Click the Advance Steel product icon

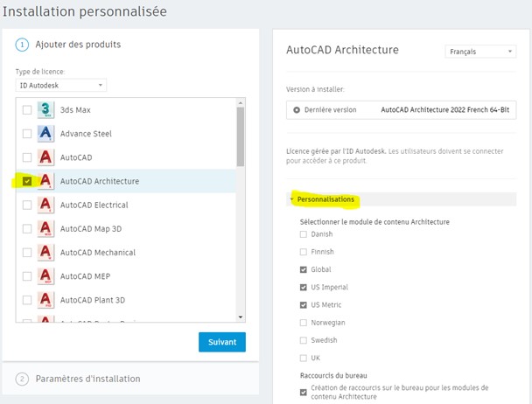[x=45, y=134]
